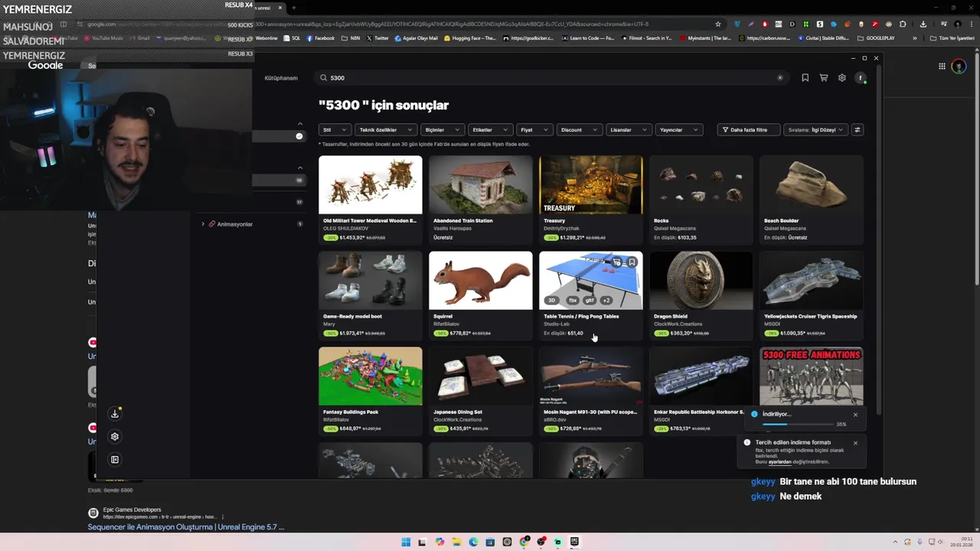The width and height of the screenshot is (980, 551).
Task: Open Windows Start menu
Action: 406,542
